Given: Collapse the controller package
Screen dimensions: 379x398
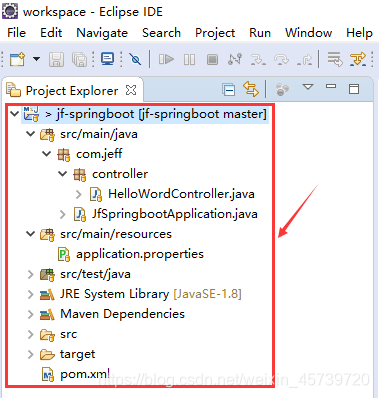Looking at the screenshot, I should (x=62, y=174).
